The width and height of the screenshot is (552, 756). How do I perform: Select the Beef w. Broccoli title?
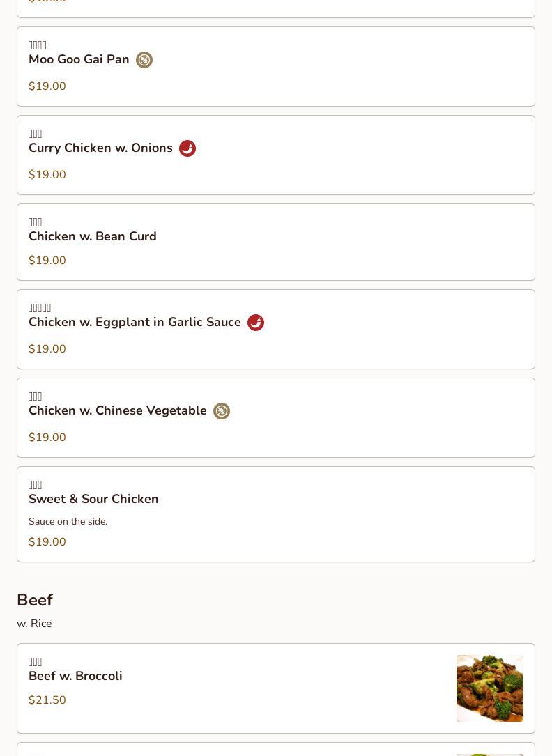75,677
